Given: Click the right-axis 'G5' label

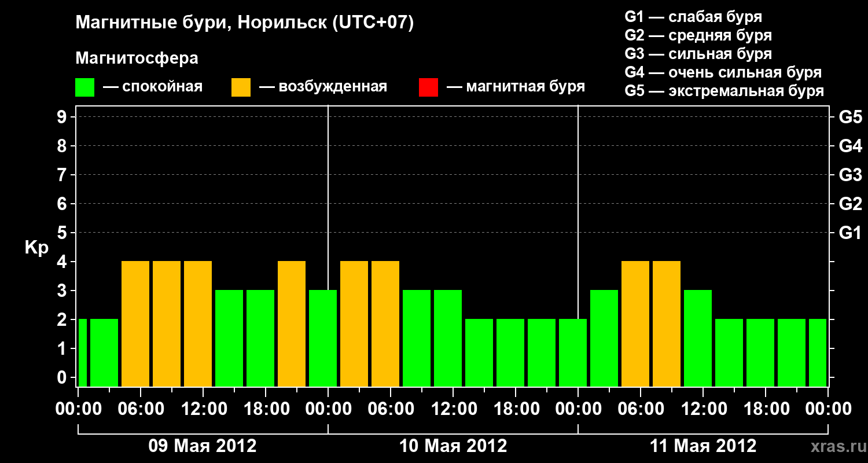Looking at the screenshot, I should [851, 117].
